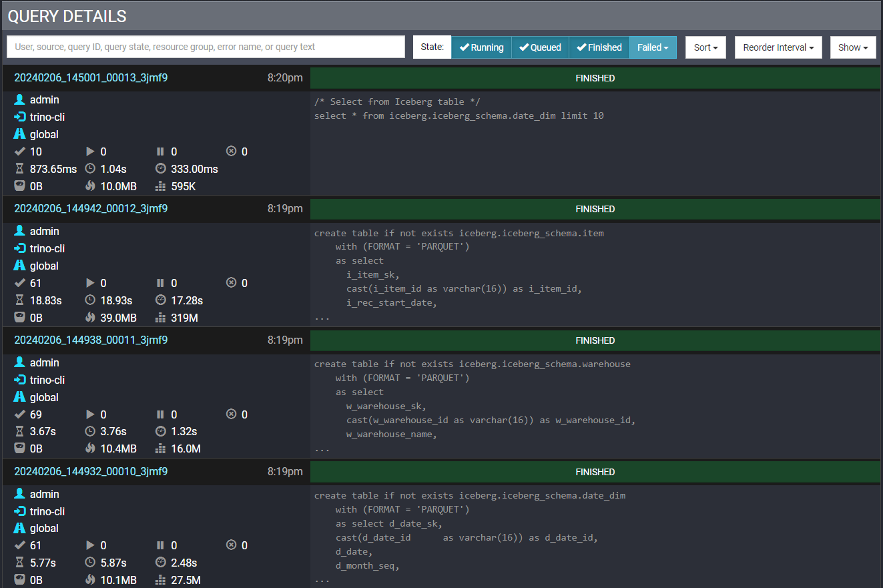Toggle the Queued state filter
Image resolution: width=883 pixels, height=588 pixels.
click(540, 47)
